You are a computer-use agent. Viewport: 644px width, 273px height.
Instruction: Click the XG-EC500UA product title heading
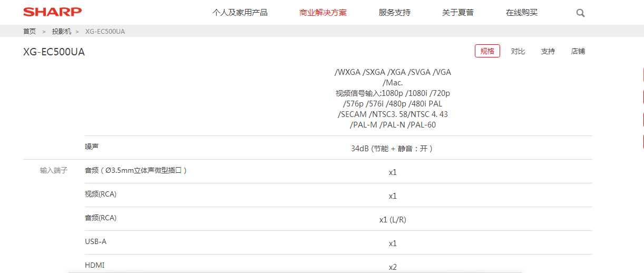click(54, 52)
